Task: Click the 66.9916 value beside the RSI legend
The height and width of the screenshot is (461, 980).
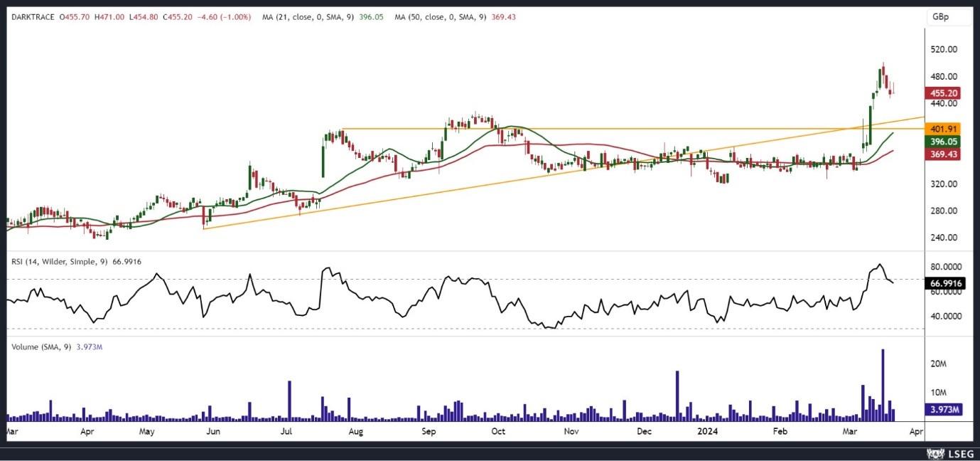Action: click(126, 262)
